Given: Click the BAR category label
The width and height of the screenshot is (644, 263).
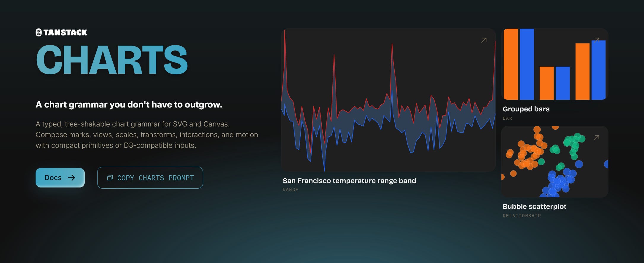Looking at the screenshot, I should click(x=508, y=118).
